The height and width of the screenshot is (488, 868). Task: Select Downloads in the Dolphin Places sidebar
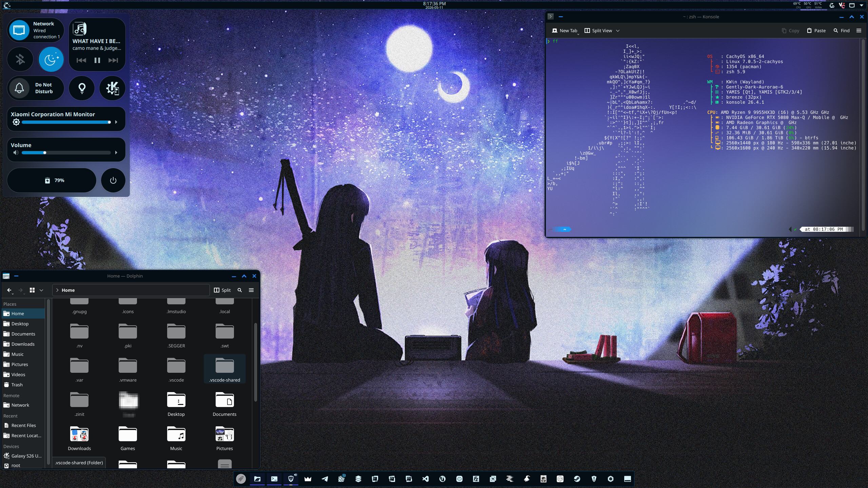click(23, 344)
